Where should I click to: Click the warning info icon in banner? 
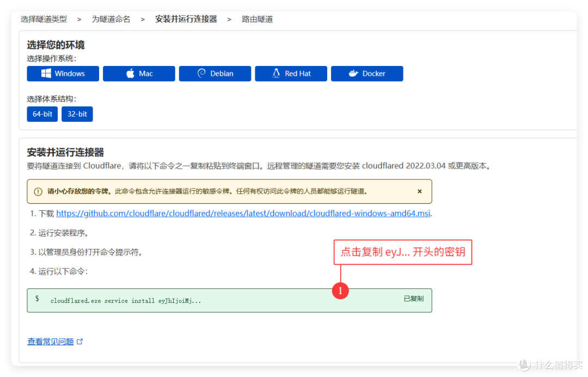(x=38, y=192)
